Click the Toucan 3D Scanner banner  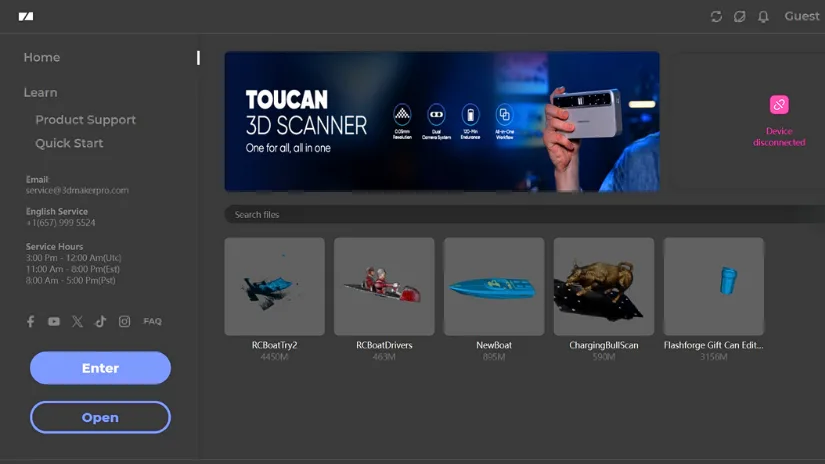(442, 122)
